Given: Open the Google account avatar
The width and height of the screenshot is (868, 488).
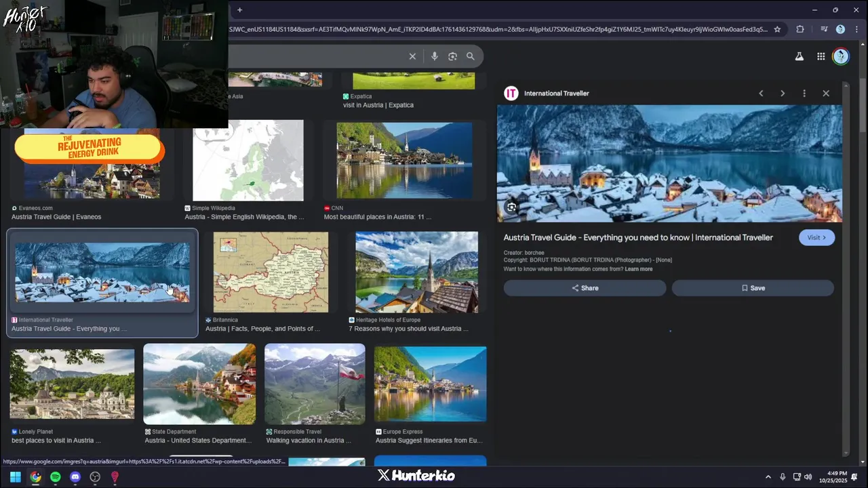Looking at the screenshot, I should pyautogui.click(x=841, y=57).
